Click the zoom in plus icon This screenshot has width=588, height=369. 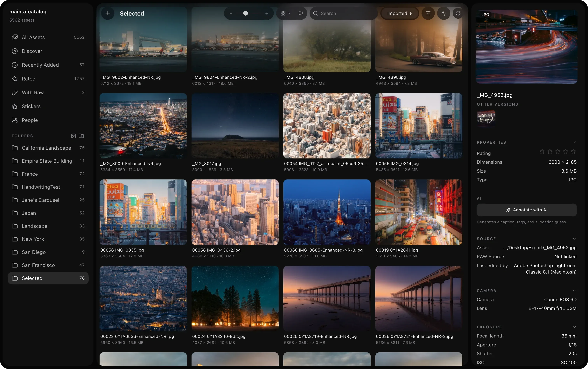coord(267,13)
